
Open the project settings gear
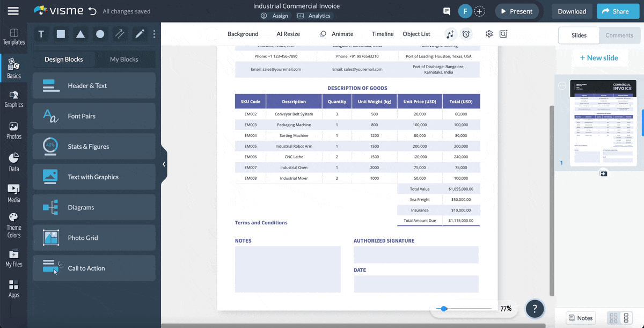tap(489, 34)
